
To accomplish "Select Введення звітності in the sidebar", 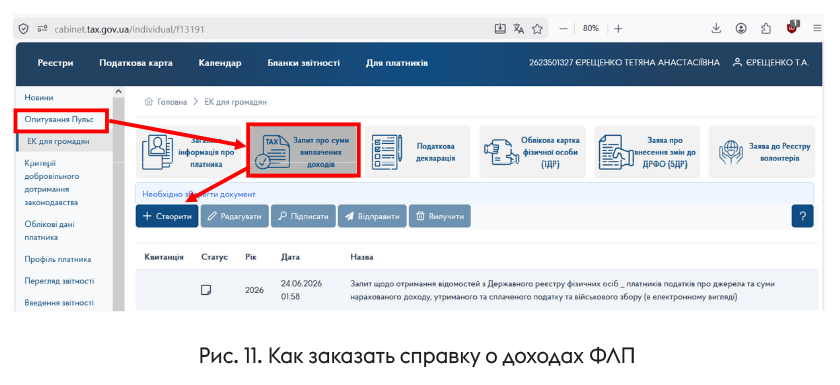I will coord(59,303).
